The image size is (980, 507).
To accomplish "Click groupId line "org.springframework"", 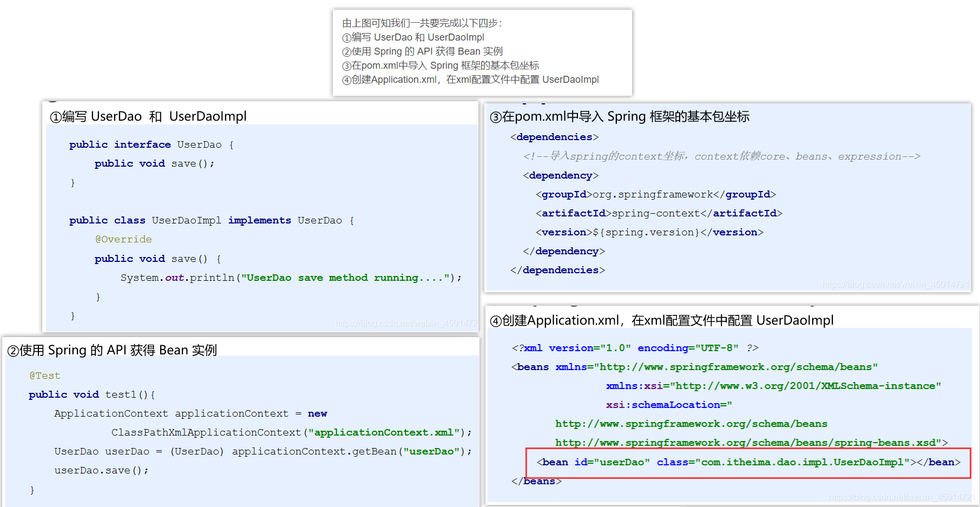I will tap(656, 194).
